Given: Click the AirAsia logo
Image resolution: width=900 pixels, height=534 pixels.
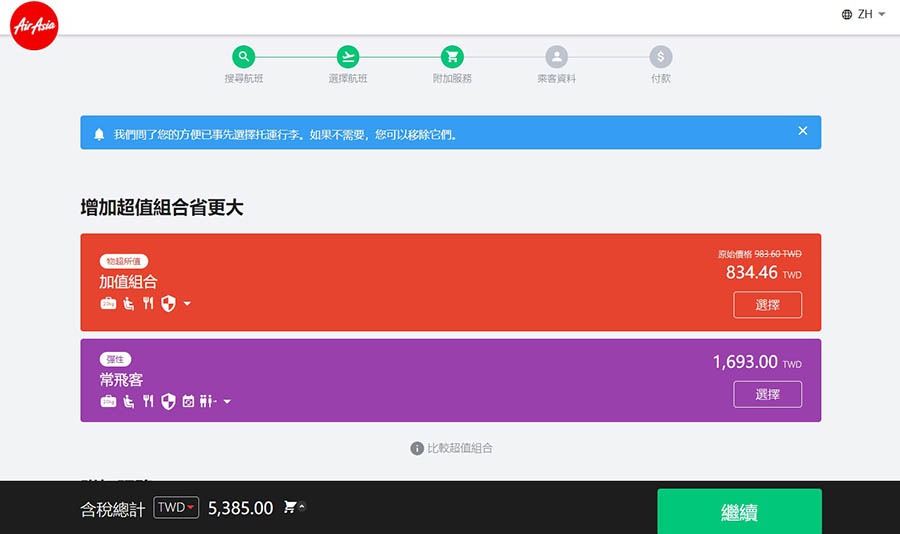Looking at the screenshot, I should click(x=35, y=25).
